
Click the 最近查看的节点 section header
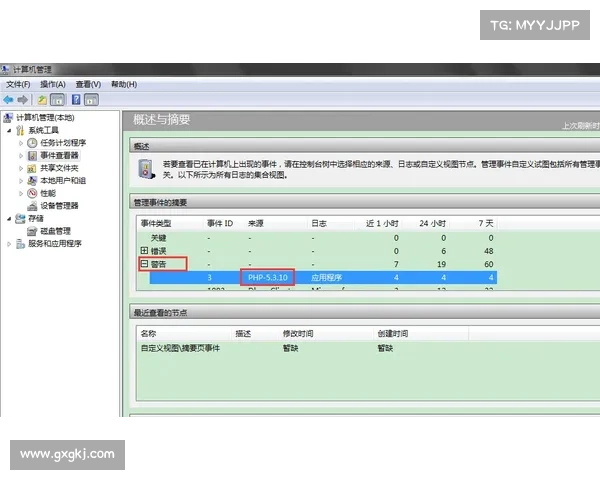coord(364,313)
